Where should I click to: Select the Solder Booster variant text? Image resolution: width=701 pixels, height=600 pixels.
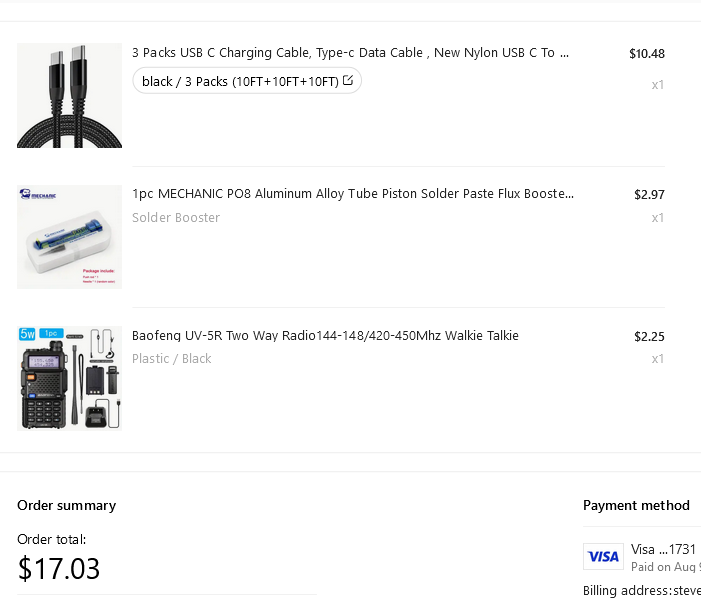pyautogui.click(x=176, y=218)
